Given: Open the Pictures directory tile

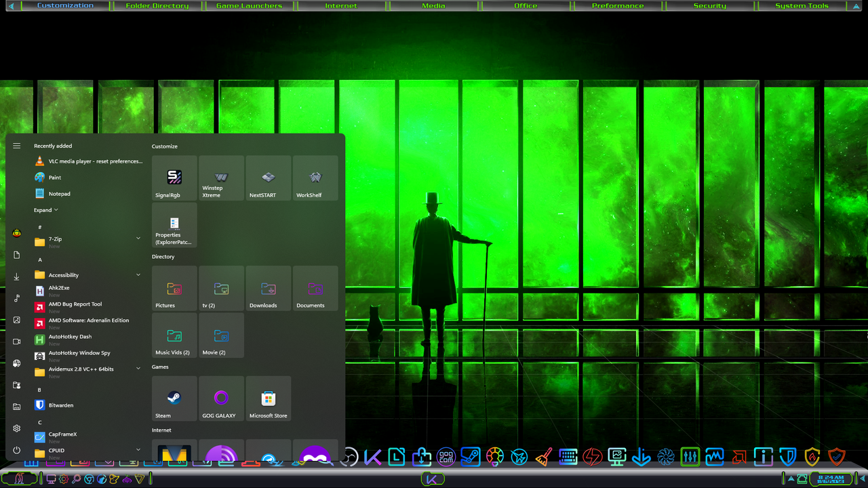Looking at the screenshot, I should 174,288.
